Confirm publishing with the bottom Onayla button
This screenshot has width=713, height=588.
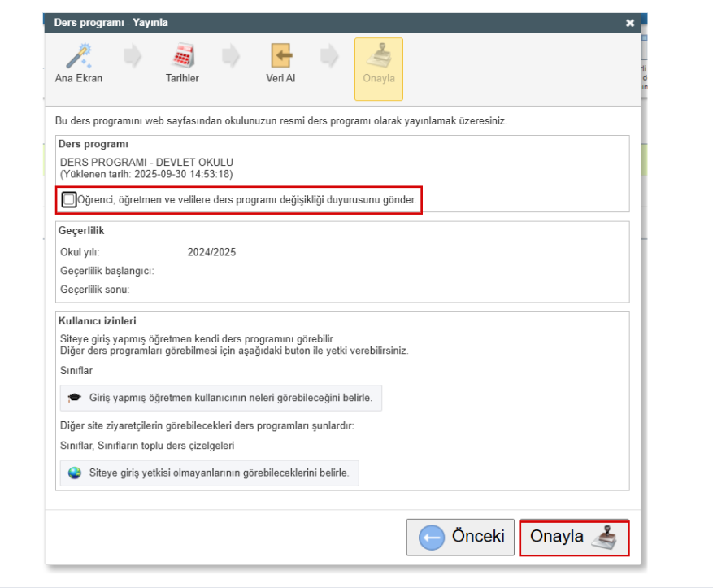pos(574,538)
